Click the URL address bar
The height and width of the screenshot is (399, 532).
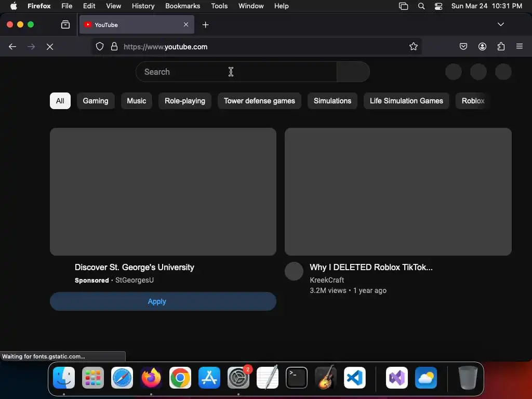point(256,46)
